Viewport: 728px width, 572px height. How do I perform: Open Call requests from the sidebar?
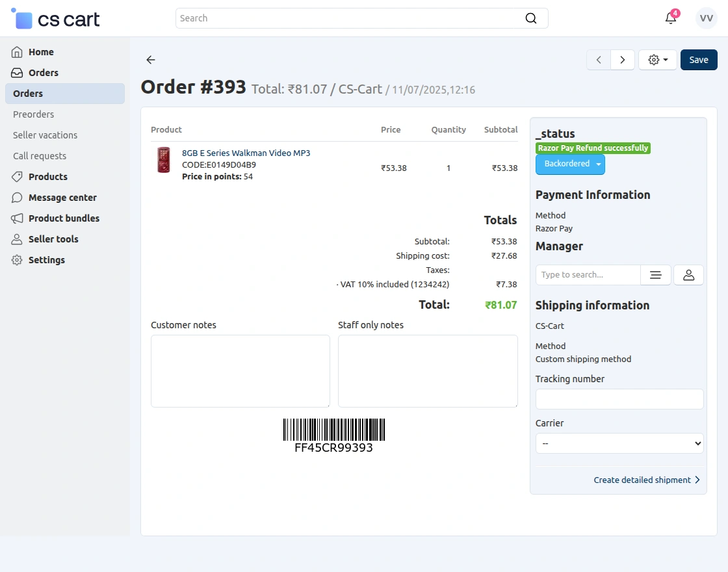(39, 155)
